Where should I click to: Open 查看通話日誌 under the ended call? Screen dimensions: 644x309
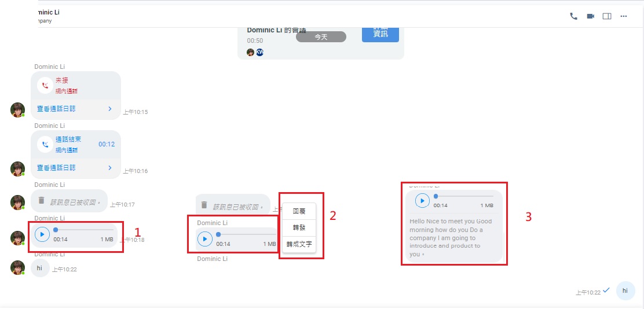[x=56, y=168]
